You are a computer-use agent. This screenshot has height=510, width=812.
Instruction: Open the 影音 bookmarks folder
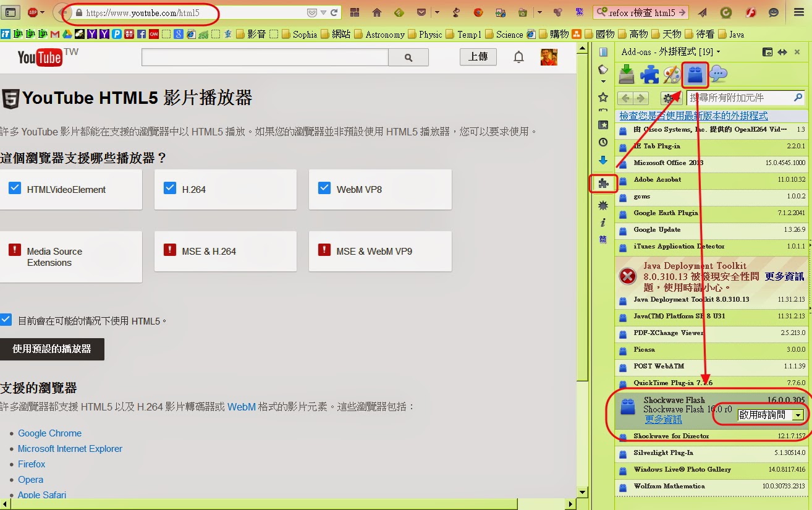[x=251, y=35]
